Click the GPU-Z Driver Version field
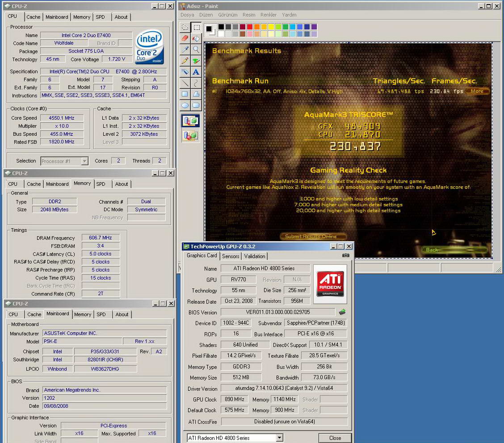Viewport: 504px width, 443px height. point(284,388)
